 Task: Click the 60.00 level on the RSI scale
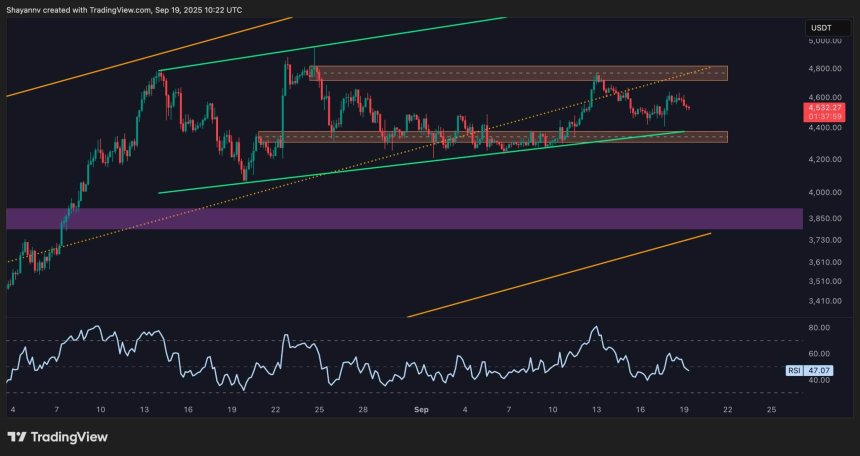click(821, 353)
